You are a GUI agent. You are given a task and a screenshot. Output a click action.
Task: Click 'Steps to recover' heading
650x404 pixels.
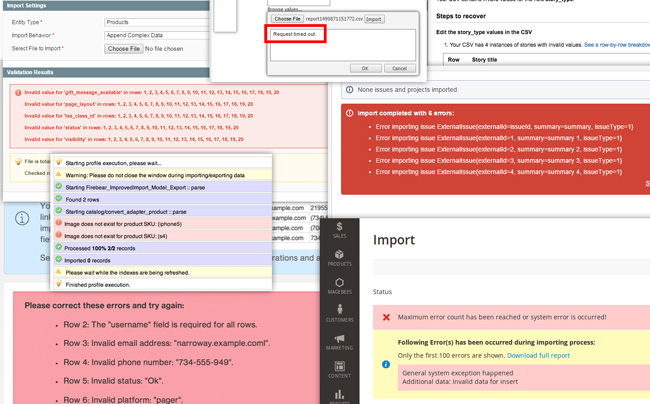(x=461, y=16)
